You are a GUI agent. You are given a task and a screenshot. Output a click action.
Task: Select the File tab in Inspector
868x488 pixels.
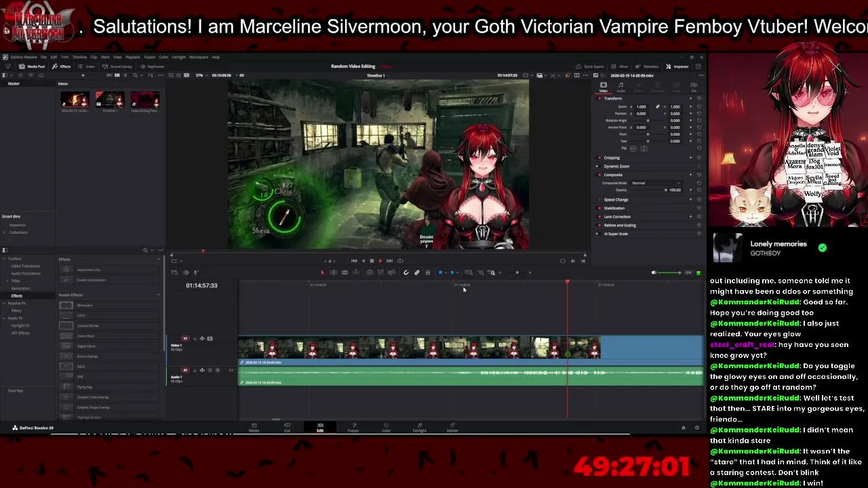coord(694,87)
